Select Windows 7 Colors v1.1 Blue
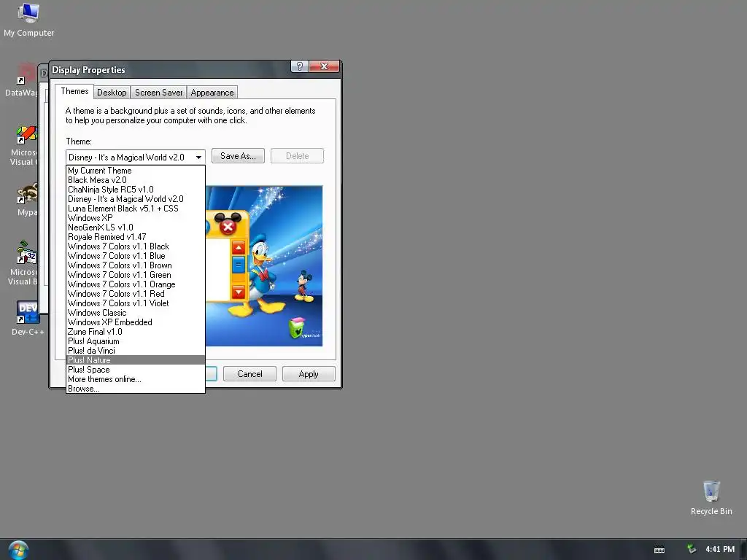Screen dimensions: 747x560 [x=135, y=256]
